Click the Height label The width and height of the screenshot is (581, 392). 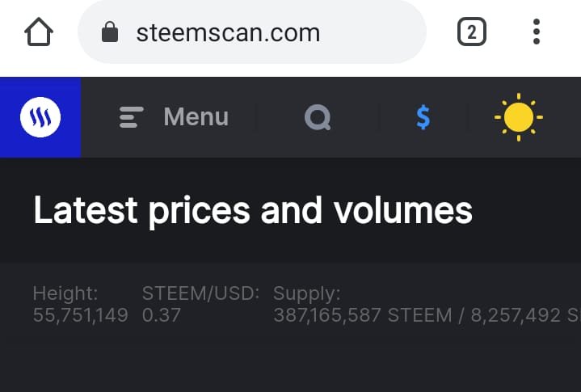coord(65,293)
